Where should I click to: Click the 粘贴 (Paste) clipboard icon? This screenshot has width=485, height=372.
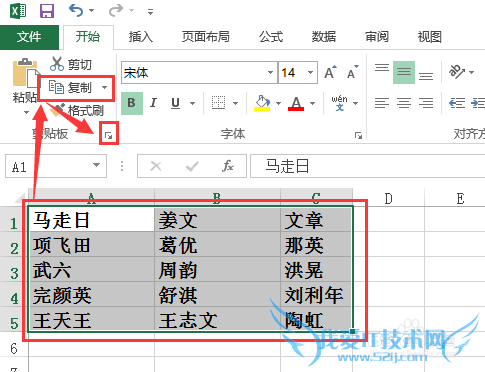[x=25, y=72]
